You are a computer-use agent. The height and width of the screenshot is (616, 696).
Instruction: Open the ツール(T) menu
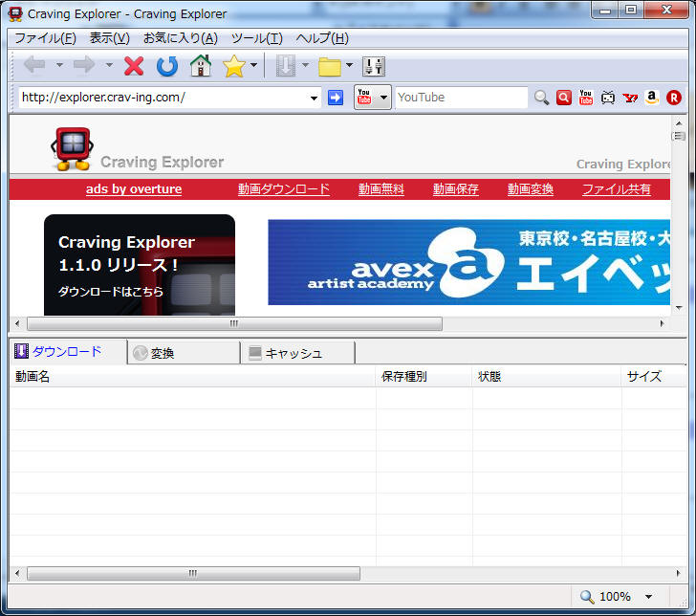256,38
